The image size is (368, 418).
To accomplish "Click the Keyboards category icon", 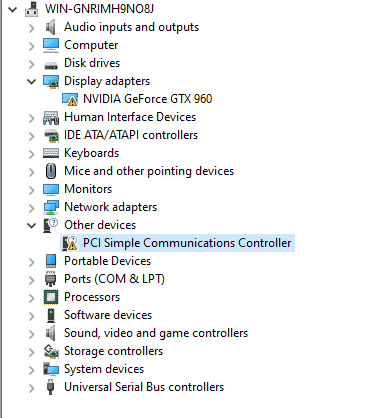I will click(x=51, y=153).
